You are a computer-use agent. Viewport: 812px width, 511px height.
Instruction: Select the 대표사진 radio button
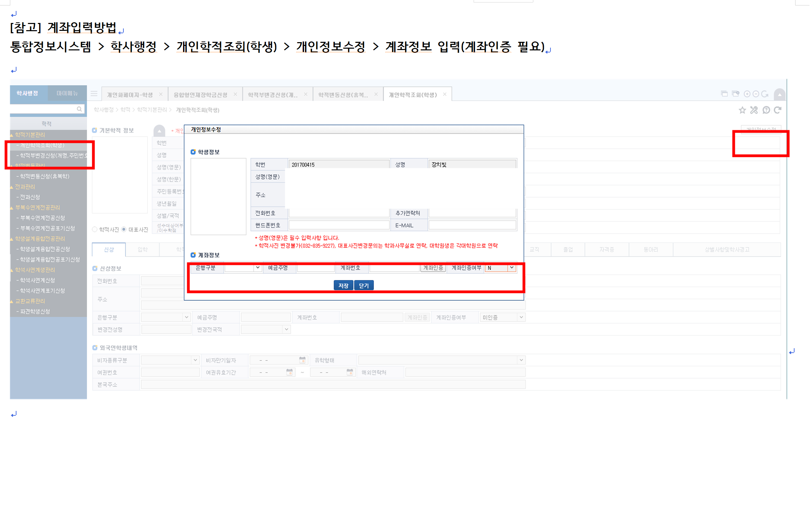coord(124,229)
